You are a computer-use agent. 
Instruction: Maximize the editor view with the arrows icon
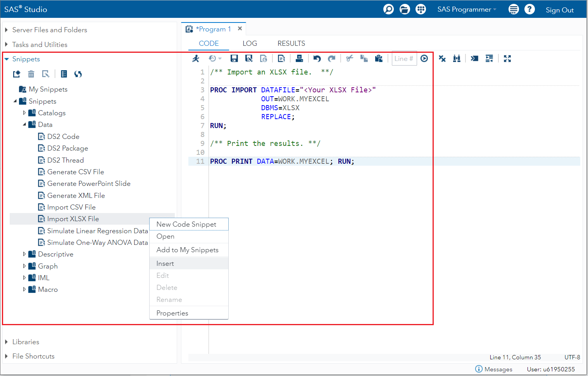tap(507, 59)
